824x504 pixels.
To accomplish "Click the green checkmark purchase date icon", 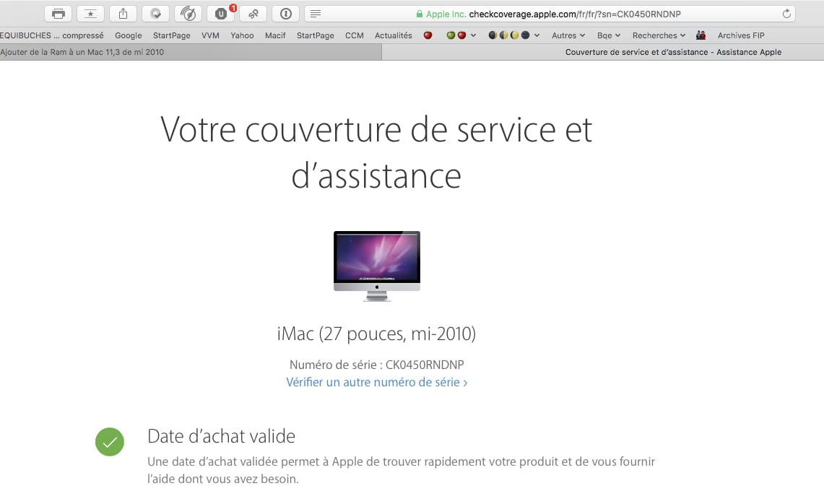I will coord(109,441).
